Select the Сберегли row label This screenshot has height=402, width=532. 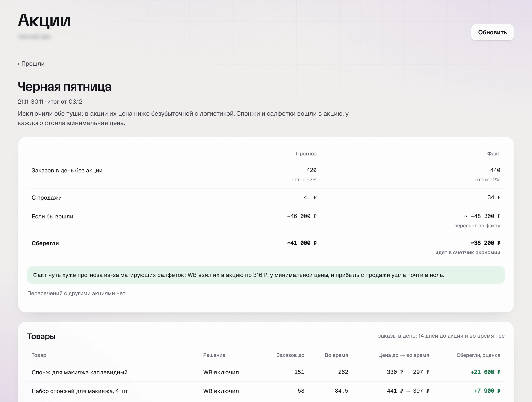pos(45,243)
